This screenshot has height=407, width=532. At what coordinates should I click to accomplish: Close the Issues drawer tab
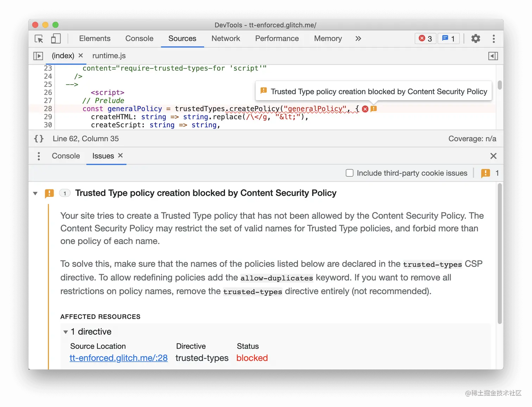[120, 155]
